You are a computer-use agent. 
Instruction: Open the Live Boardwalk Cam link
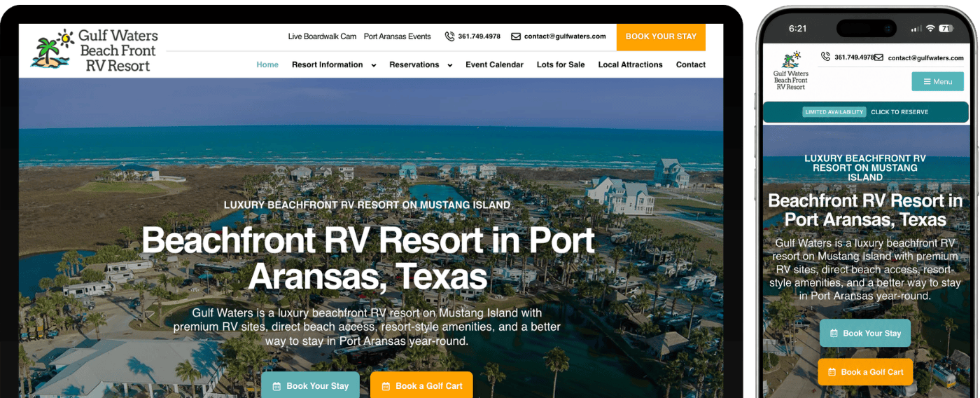(x=322, y=36)
